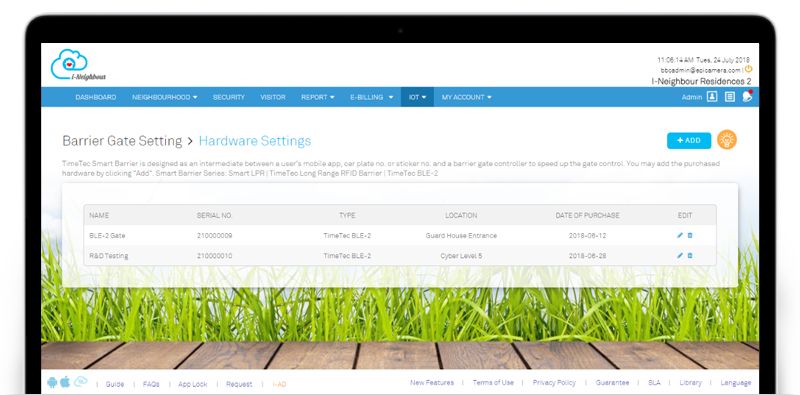The image size is (800, 395).
Task: Click the blue Add button
Action: pyautogui.click(x=689, y=140)
